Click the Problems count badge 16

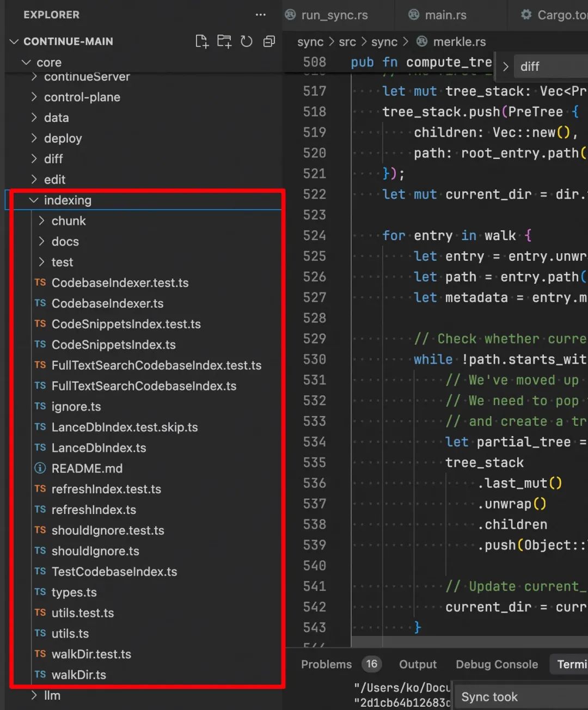(x=372, y=664)
